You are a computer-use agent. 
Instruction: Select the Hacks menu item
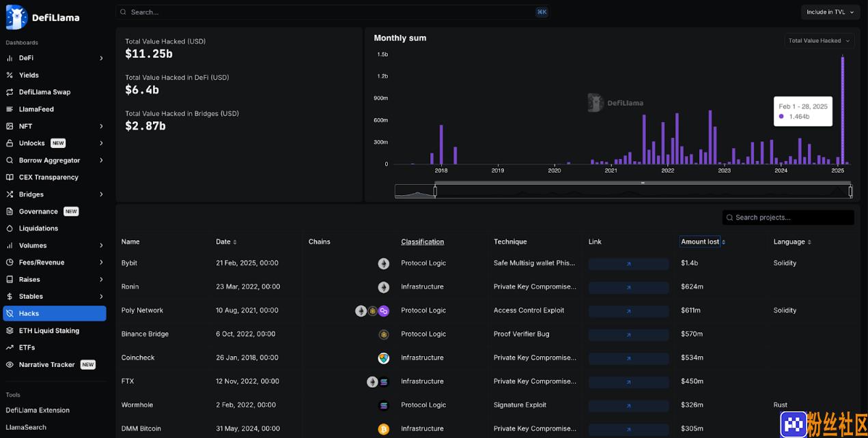point(54,314)
